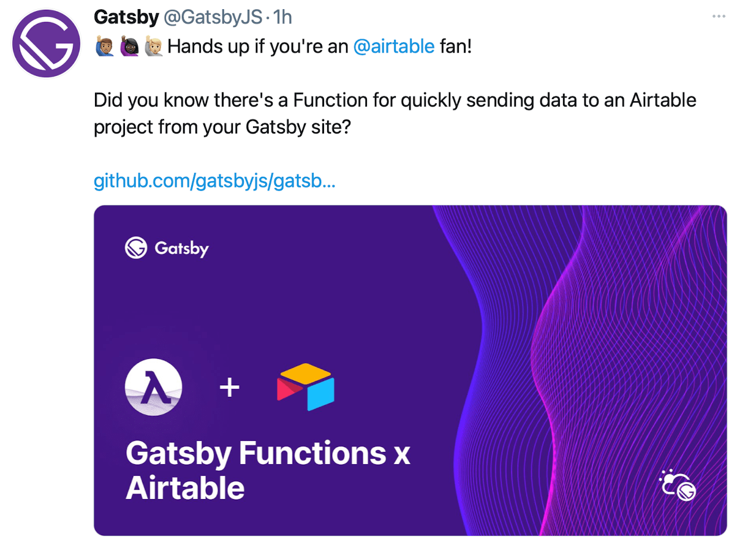
Task: Click the plus sign between the logos
Action: [x=230, y=387]
